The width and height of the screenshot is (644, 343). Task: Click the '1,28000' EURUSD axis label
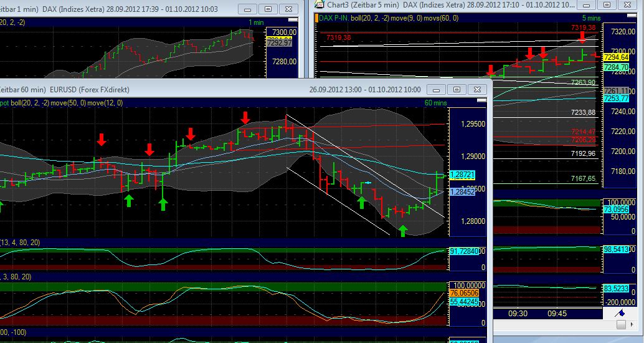[x=473, y=221]
